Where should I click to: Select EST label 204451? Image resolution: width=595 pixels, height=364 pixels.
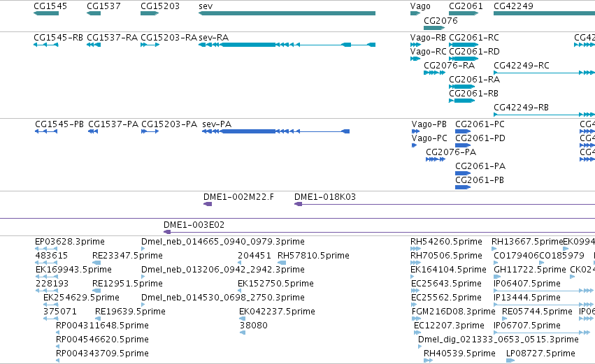pos(255,256)
